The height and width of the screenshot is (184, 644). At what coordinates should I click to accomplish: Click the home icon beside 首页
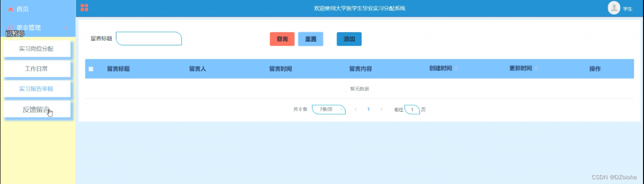pyautogui.click(x=11, y=9)
